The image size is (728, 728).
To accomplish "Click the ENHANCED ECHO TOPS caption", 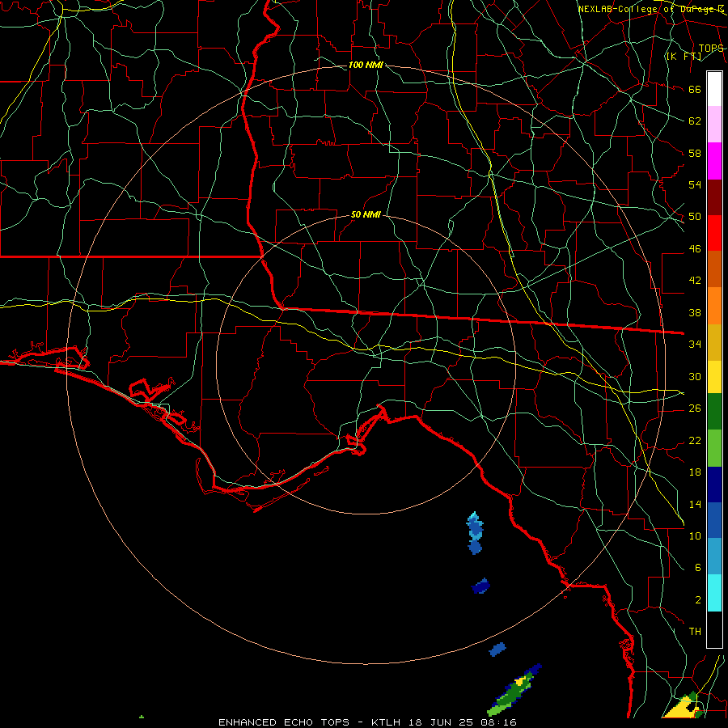I will (x=284, y=722).
